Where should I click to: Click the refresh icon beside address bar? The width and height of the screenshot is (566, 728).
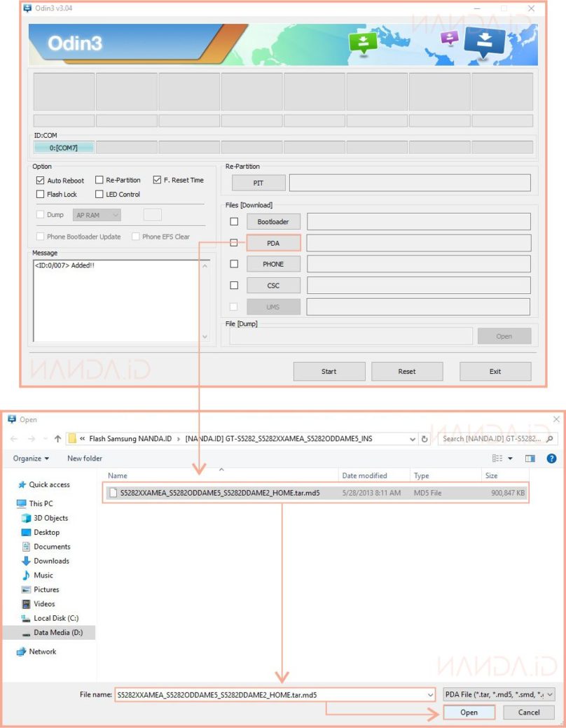click(x=424, y=439)
